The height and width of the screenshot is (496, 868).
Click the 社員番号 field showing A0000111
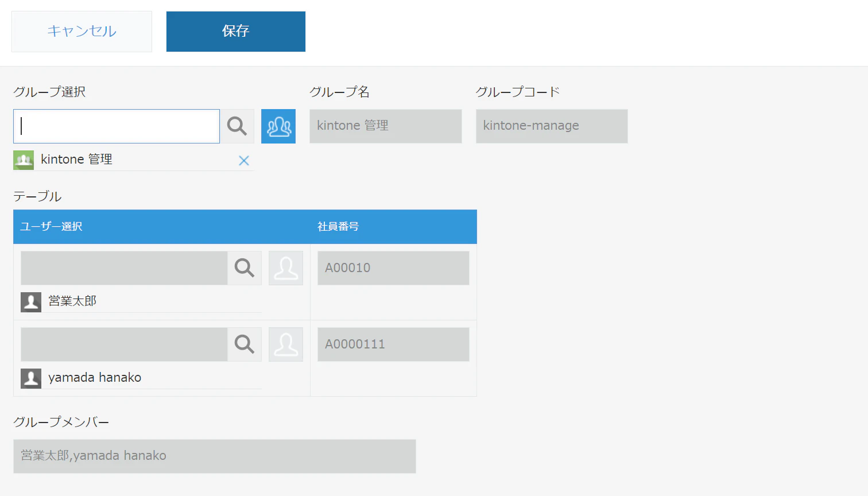pyautogui.click(x=393, y=344)
